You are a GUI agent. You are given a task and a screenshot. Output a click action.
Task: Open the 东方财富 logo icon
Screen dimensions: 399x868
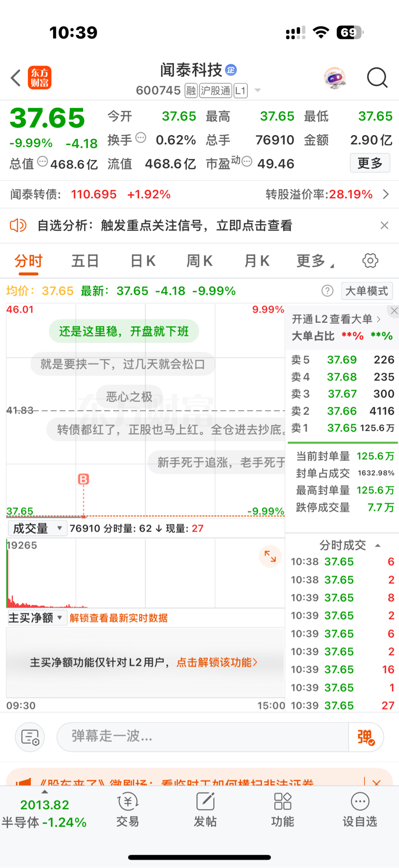(39, 78)
